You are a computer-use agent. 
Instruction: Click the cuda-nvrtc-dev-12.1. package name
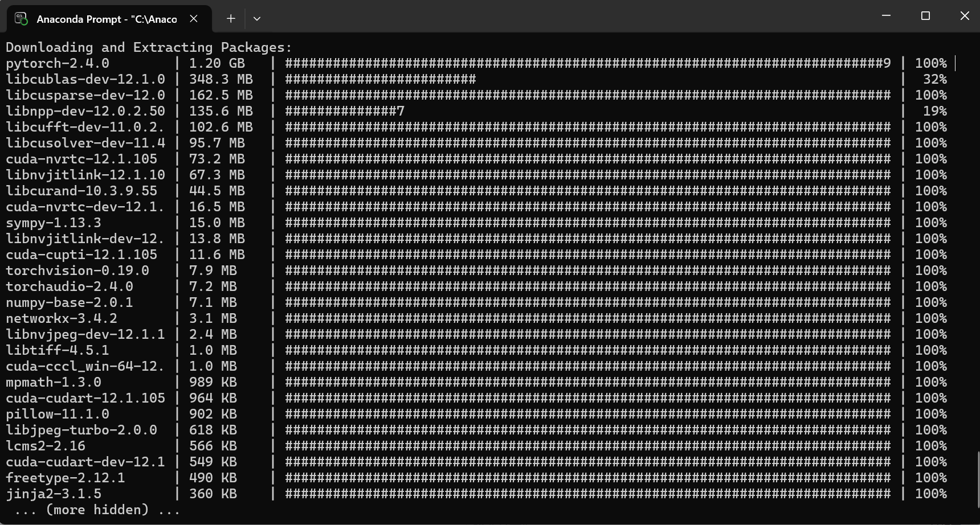(85, 207)
